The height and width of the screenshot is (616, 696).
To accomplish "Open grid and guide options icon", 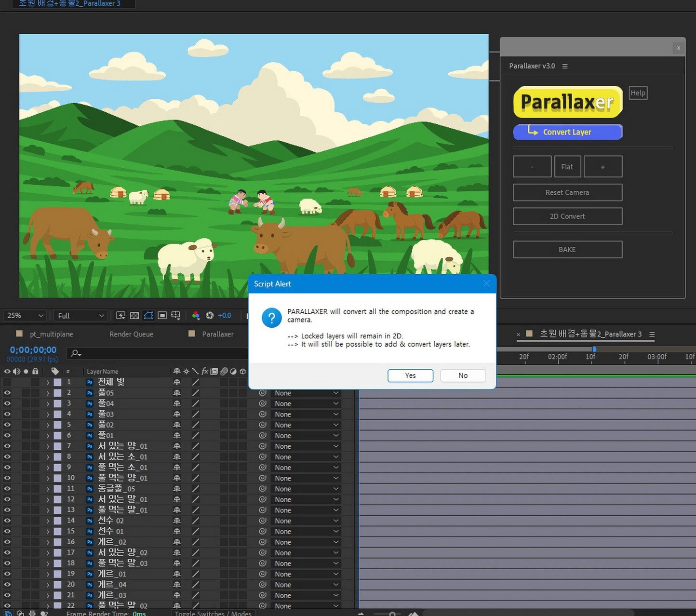I will pos(176,315).
